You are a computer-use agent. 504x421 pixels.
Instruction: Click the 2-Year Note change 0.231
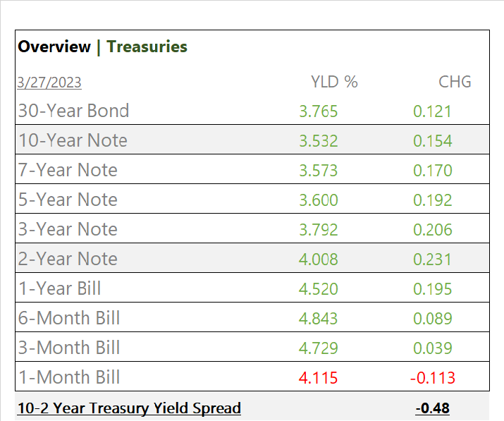click(432, 260)
